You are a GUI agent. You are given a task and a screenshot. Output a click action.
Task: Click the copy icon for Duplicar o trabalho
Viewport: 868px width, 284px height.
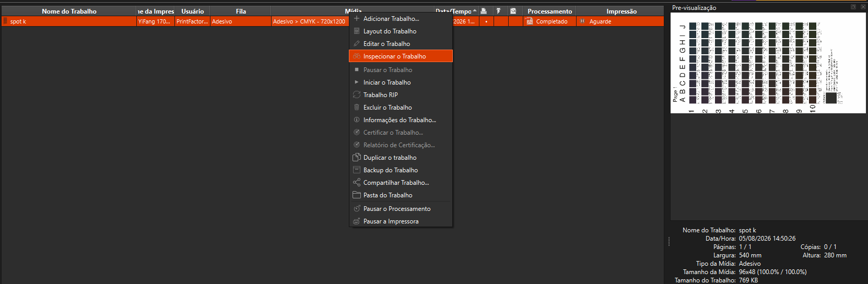(357, 158)
